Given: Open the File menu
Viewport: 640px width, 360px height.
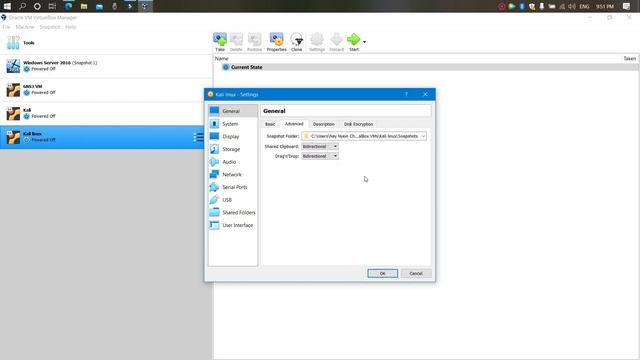Looking at the screenshot, I should pos(6,27).
